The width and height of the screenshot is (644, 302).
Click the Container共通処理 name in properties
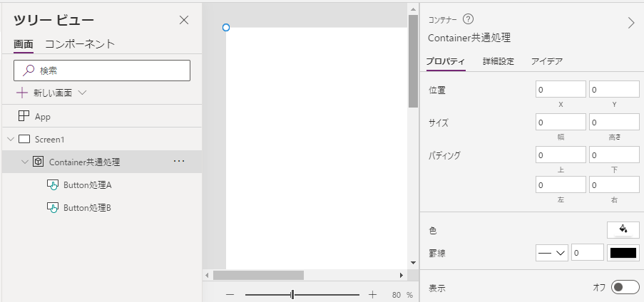pyautogui.click(x=469, y=38)
